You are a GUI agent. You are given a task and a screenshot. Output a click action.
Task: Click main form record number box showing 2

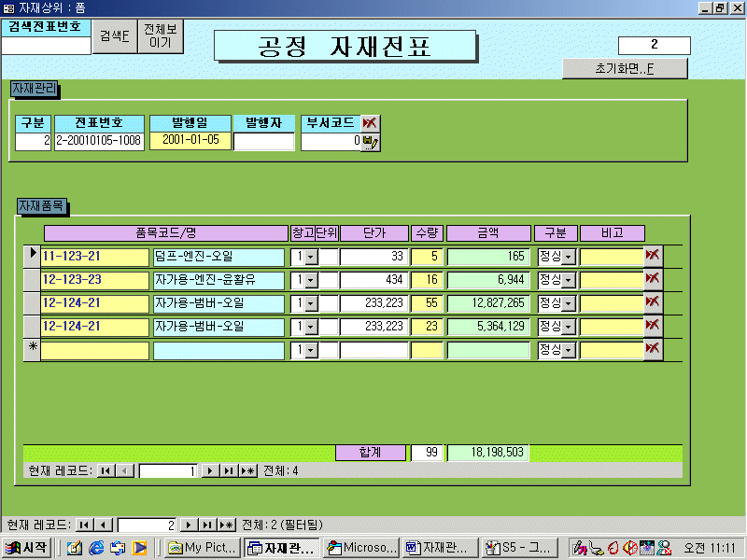pyautogui.click(x=147, y=525)
